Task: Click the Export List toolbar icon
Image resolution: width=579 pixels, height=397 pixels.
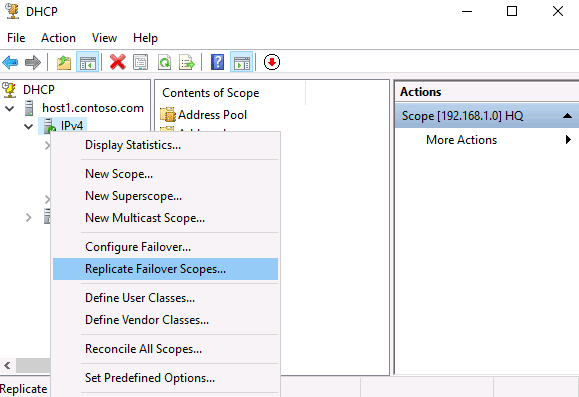Action: [186, 62]
